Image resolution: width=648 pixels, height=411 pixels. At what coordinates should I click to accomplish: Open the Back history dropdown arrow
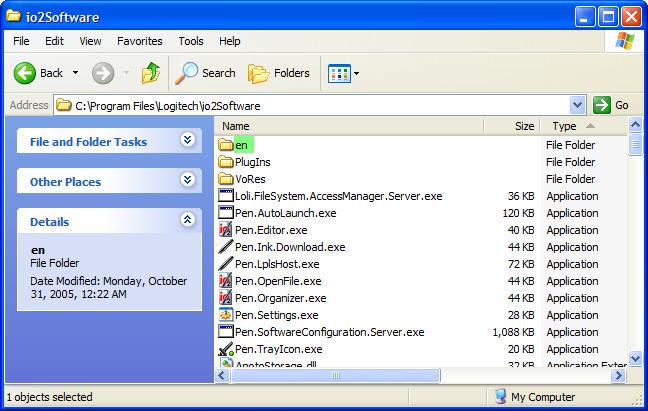click(75, 73)
